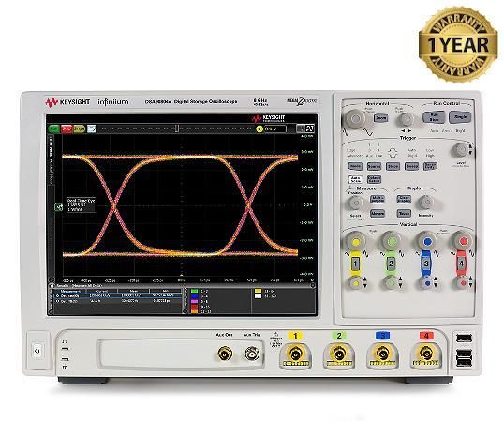The width and height of the screenshot is (504, 422).
Task: Click the Aux Trig BNC connector
Action: [x=252, y=354]
